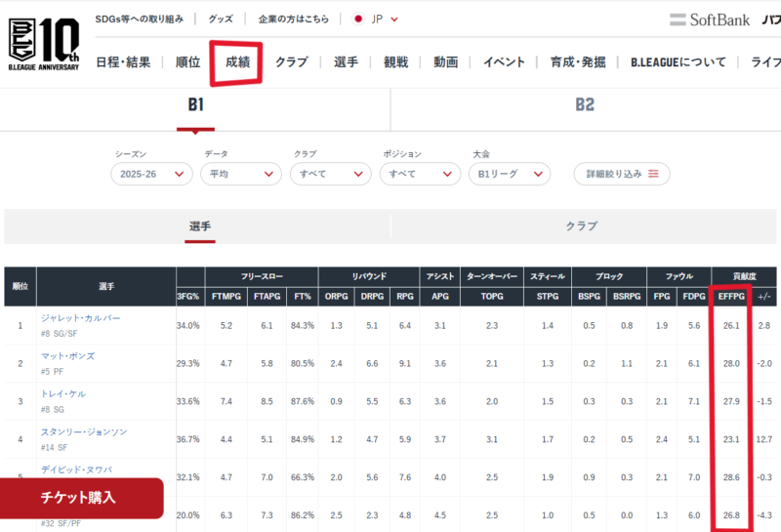
Task: Select the B1 league tab
Action: pyautogui.click(x=195, y=104)
